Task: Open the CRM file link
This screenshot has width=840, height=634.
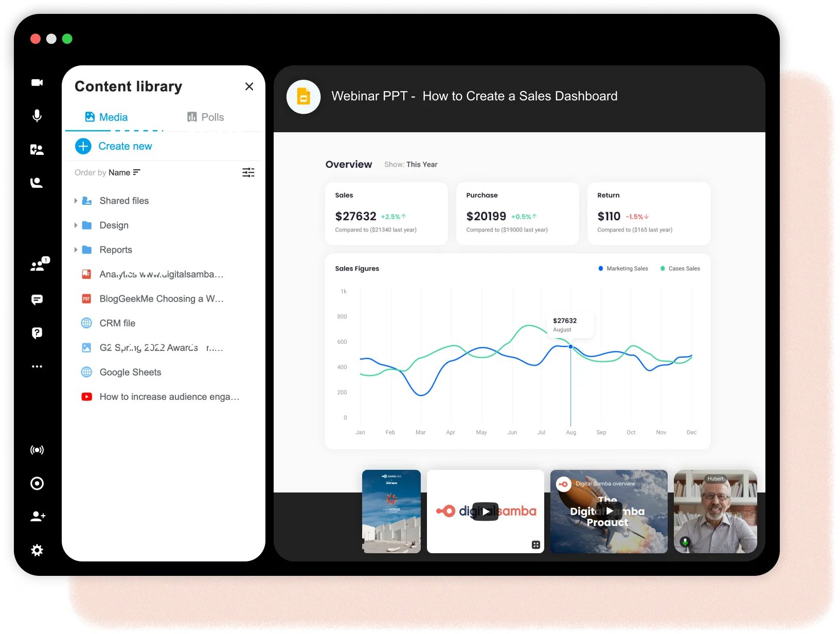Action: pos(117,323)
